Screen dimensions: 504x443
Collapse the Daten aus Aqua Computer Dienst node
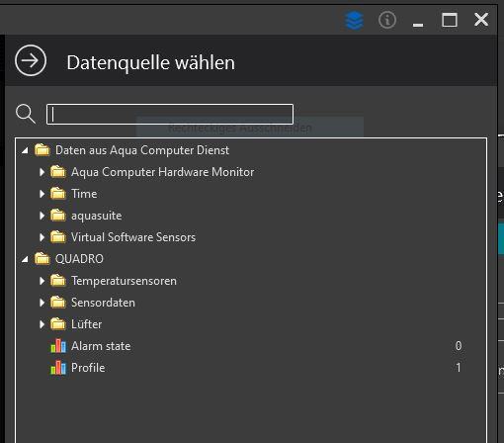coord(25,150)
